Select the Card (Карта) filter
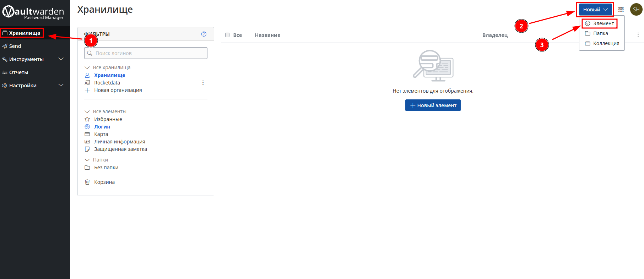Viewport: 644px width, 279px height. point(101,134)
